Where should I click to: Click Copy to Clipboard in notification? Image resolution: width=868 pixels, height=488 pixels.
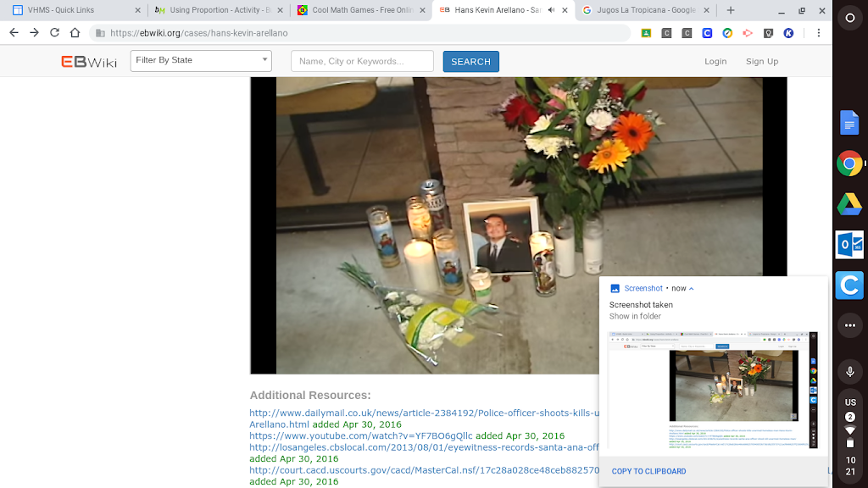click(x=648, y=471)
